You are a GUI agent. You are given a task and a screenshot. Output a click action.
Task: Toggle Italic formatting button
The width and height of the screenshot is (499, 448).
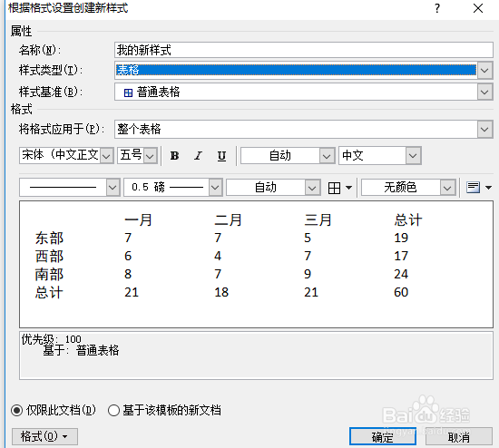198,156
